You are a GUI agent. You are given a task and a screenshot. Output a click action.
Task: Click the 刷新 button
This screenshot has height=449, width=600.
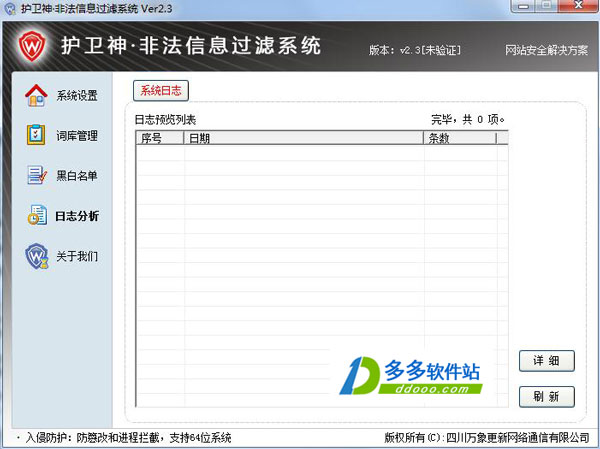click(546, 397)
